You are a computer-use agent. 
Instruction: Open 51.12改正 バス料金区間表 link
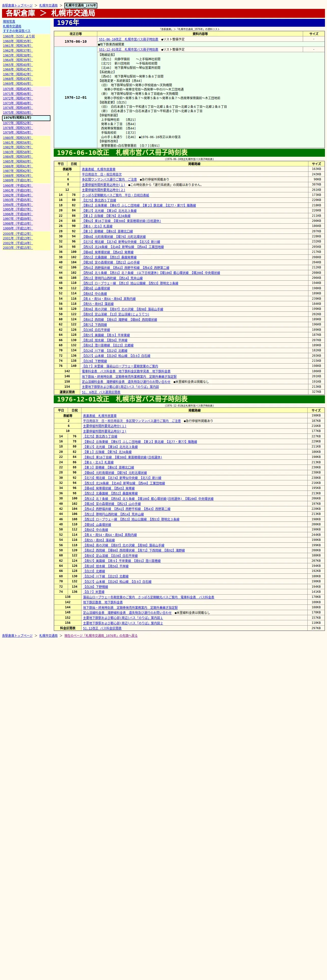pyautogui.click(x=102, y=628)
